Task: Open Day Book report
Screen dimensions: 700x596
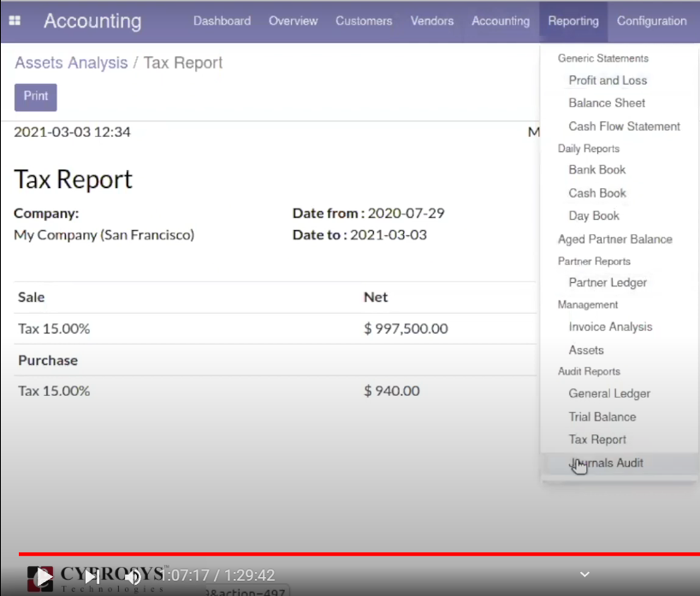Action: [594, 216]
